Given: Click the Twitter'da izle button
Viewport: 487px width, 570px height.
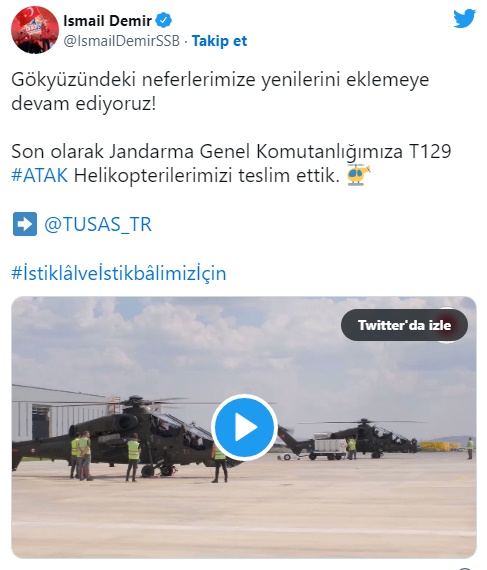Looking at the screenshot, I should 404,325.
